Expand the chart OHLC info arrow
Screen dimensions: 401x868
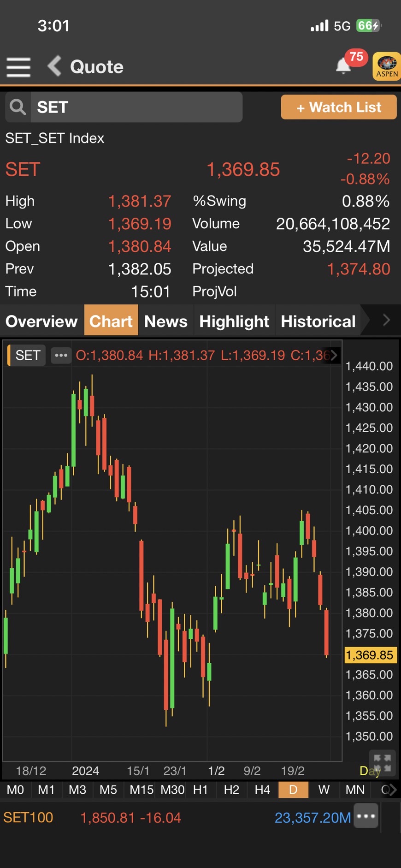coord(334,355)
